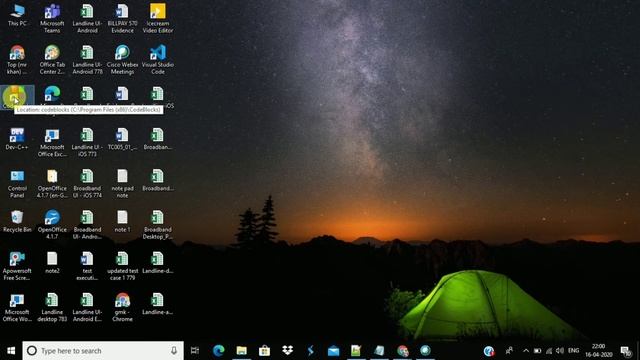The width and height of the screenshot is (640, 360).
Task: Select Landline UI- Android 778 spreadsheet
Action: point(87,60)
